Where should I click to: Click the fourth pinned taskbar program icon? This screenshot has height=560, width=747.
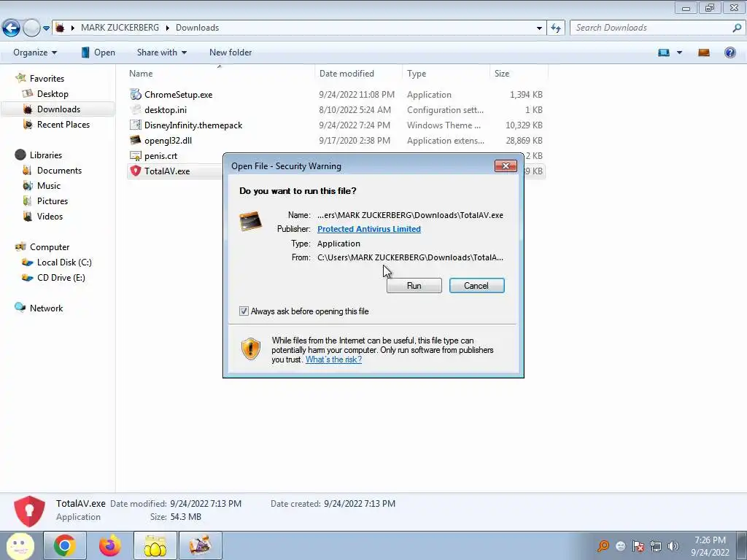tap(200, 545)
